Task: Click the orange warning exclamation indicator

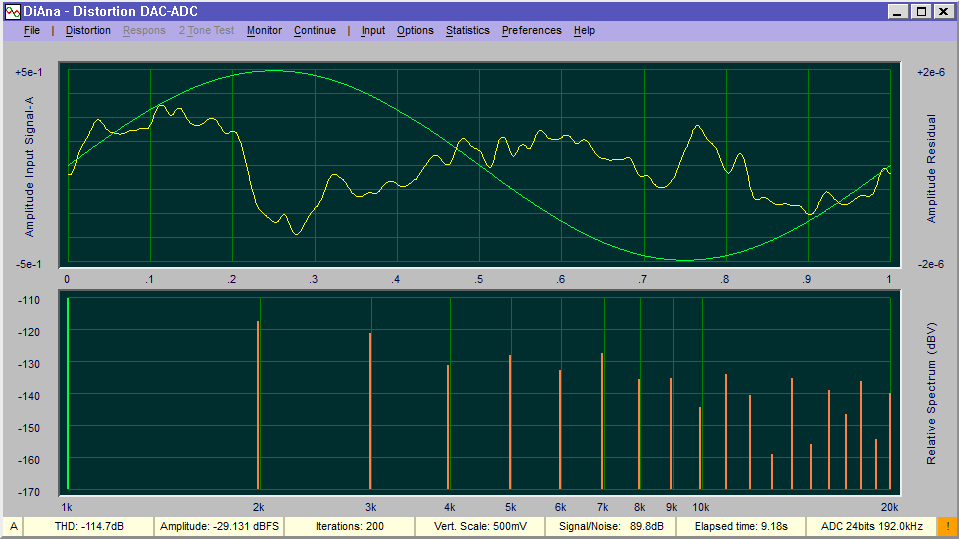Action: point(947,526)
